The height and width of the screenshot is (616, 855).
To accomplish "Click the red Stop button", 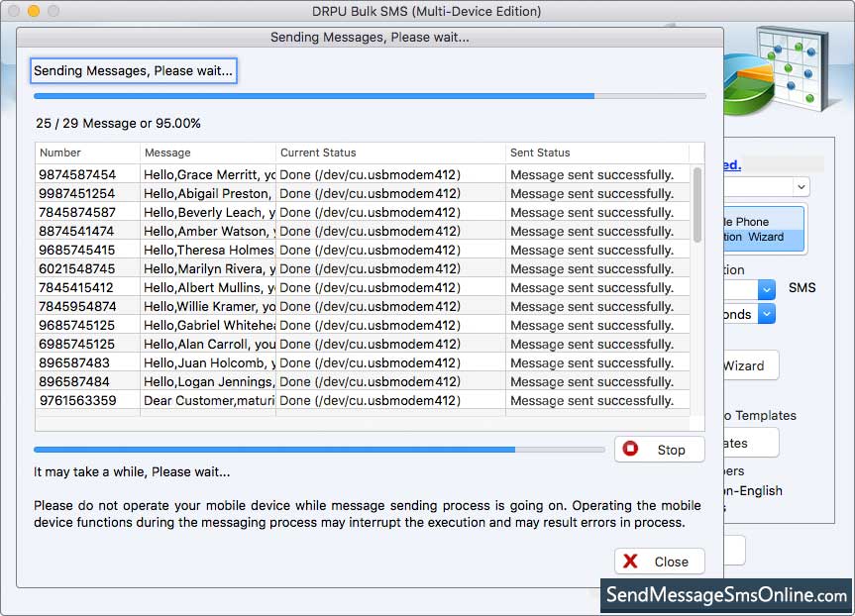I will tap(659, 450).
